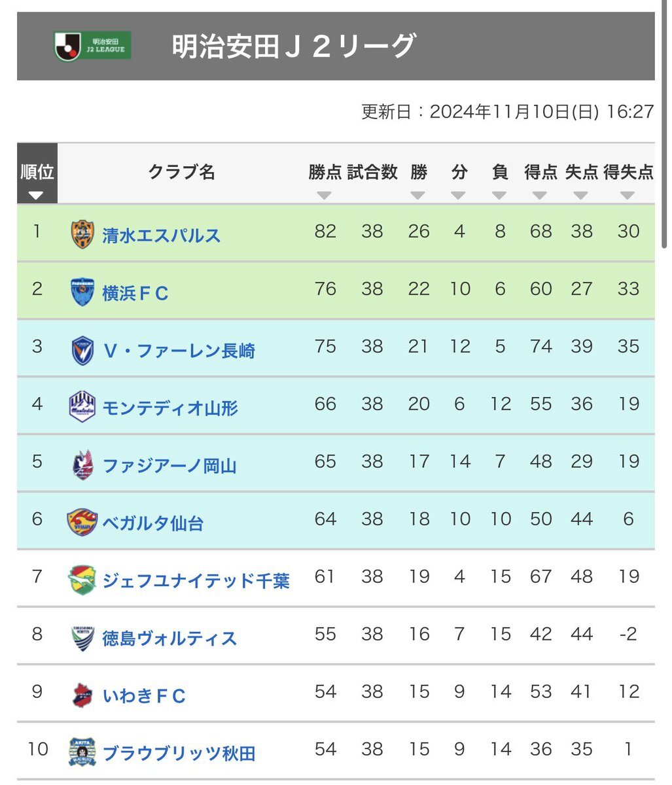Screen dimensions: 672x785
Task: Click the Iwaki FC club crest
Action: (82, 695)
